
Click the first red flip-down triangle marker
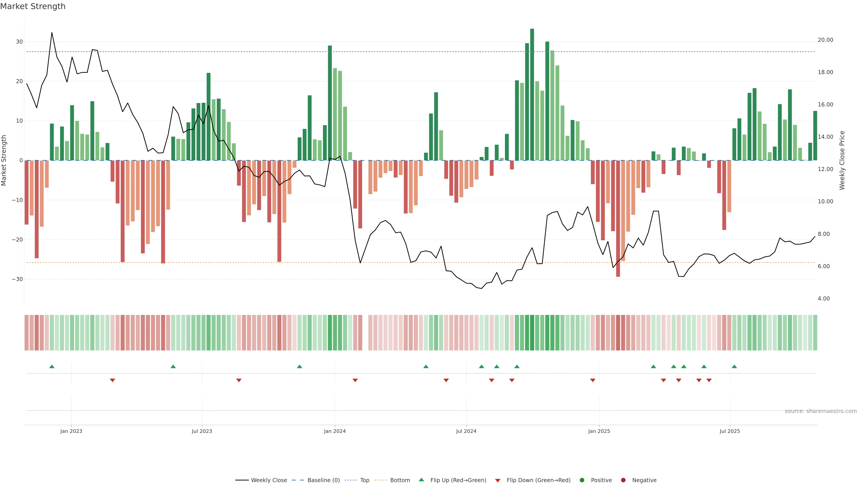pos(113,380)
